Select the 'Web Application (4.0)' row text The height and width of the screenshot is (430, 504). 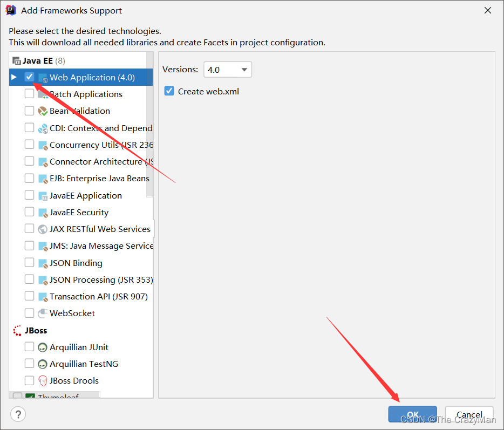pos(92,78)
